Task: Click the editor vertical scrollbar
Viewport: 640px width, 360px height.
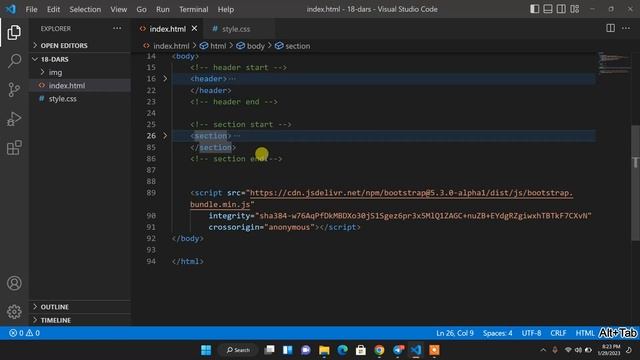Action: click(x=636, y=183)
